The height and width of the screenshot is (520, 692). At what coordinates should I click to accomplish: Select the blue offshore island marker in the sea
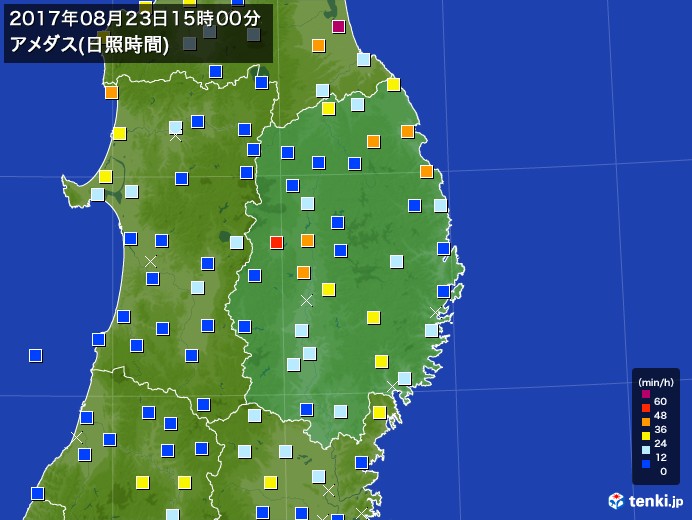35,355
